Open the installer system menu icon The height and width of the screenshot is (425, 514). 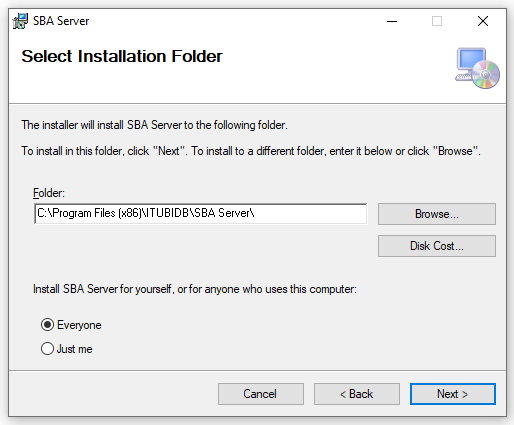point(20,21)
